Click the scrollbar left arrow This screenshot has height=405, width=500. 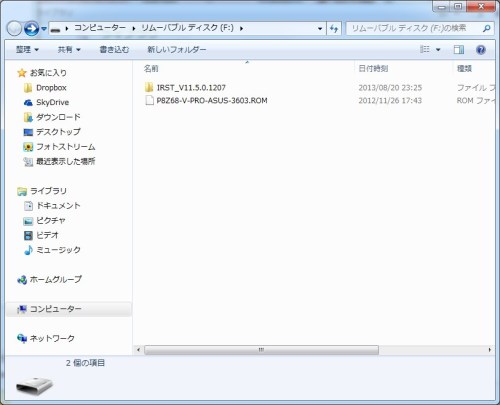(x=138, y=350)
